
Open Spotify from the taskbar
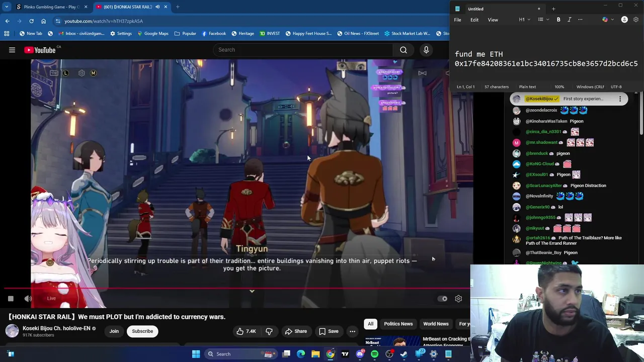[x=374, y=354]
